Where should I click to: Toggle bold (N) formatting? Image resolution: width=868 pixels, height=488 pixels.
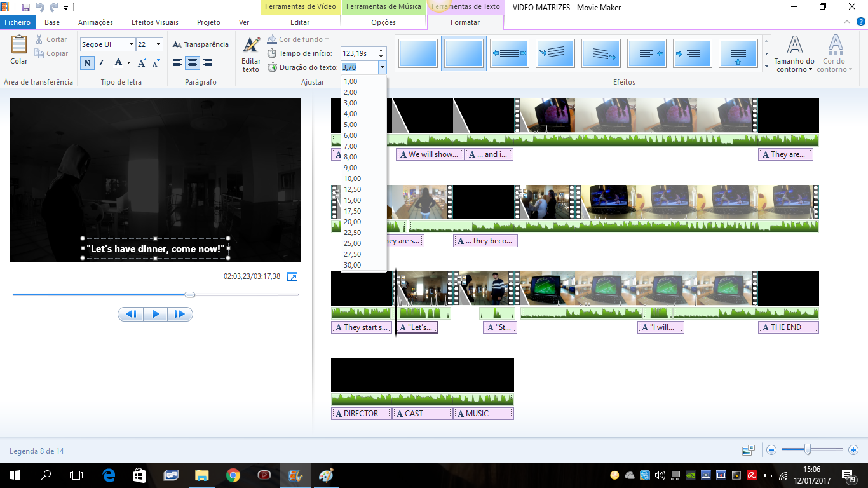(87, 63)
